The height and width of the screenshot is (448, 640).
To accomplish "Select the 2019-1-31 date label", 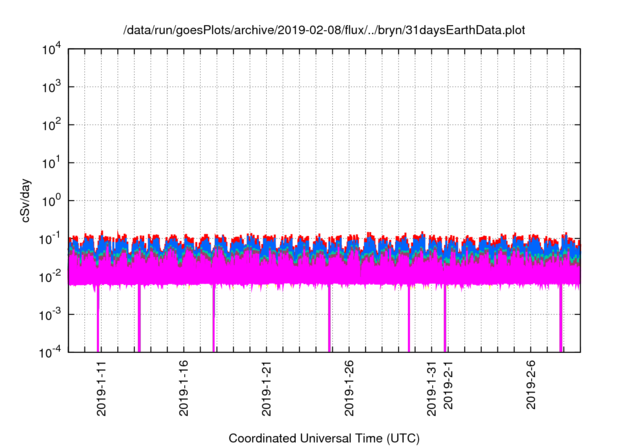I will tap(431, 388).
